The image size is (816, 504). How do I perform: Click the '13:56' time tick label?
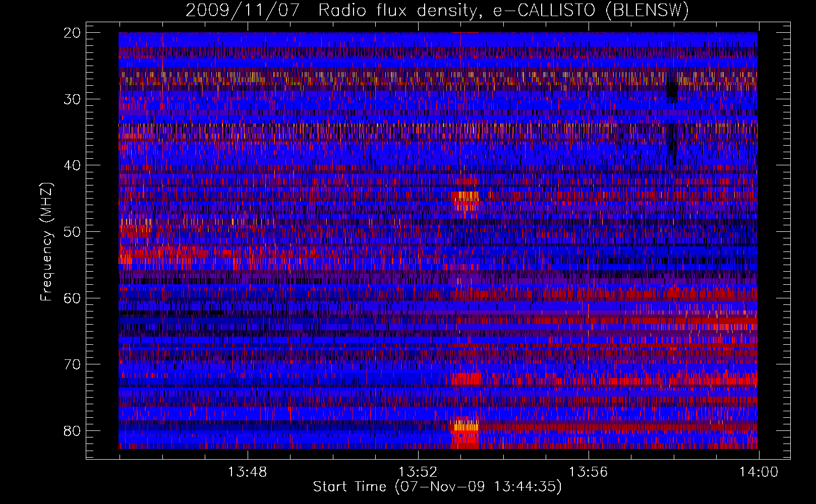[588, 472]
